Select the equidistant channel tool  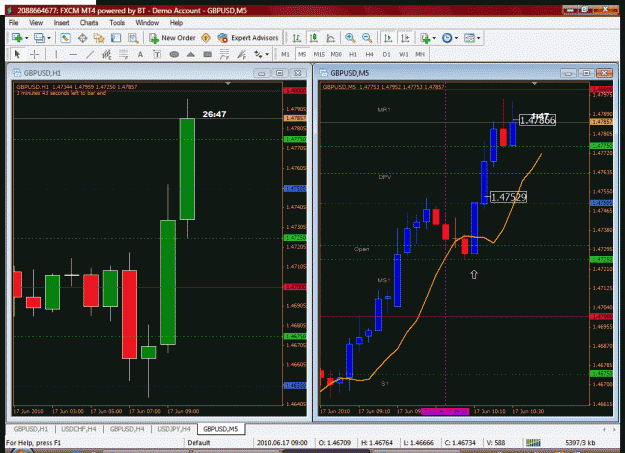click(106, 54)
